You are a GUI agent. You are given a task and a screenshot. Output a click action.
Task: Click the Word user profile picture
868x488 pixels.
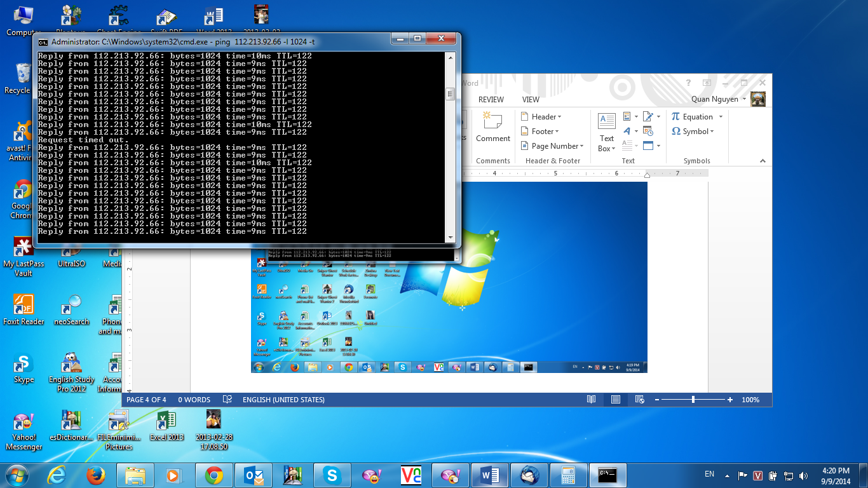[758, 99]
